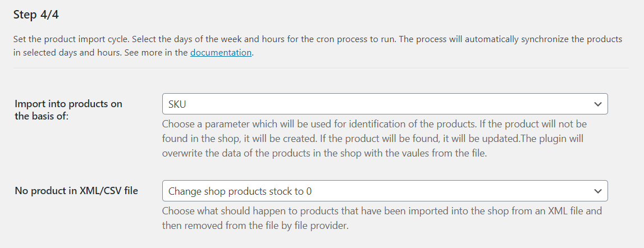Click the "No product in XML/CSV file" label
Image resolution: width=644 pixels, height=248 pixels.
click(76, 191)
